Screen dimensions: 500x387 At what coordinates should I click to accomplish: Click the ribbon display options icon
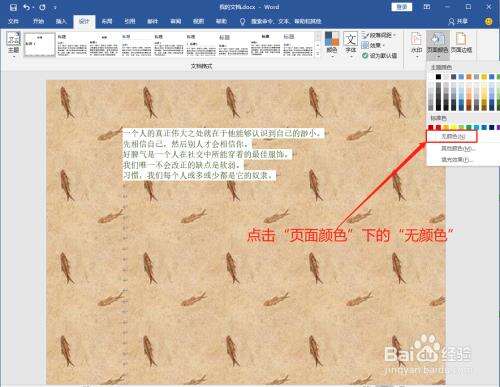(x=427, y=7)
